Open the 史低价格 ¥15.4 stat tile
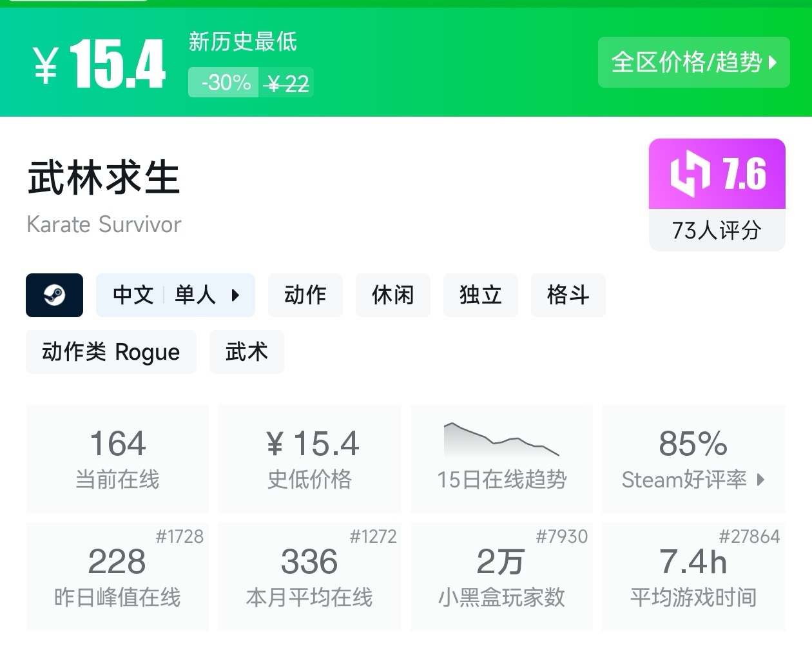This screenshot has height=646, width=812. 309,458
